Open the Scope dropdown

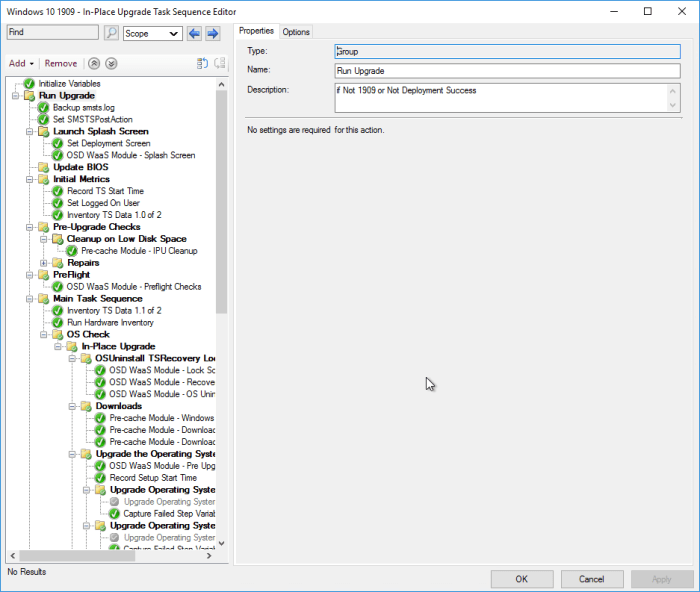tap(152, 33)
